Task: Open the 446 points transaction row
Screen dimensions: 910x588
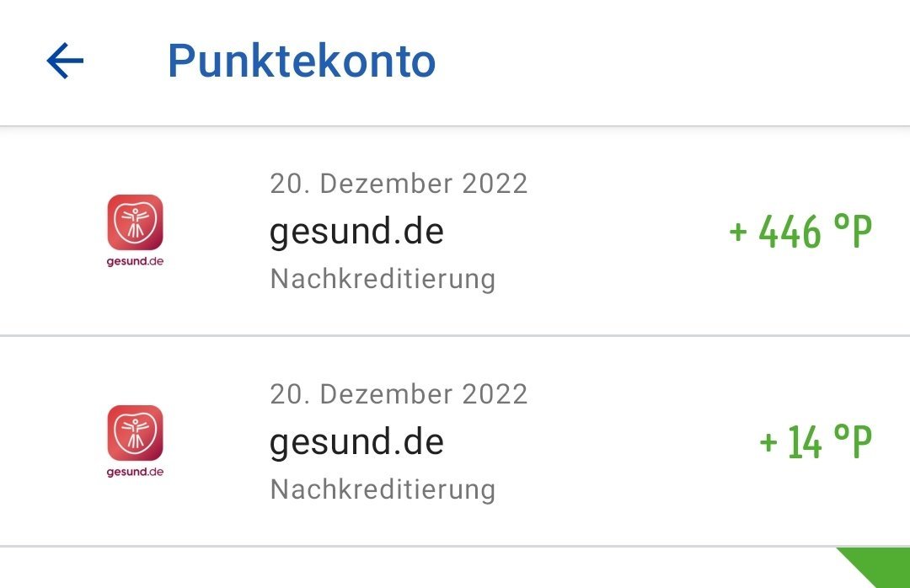Action: (455, 231)
